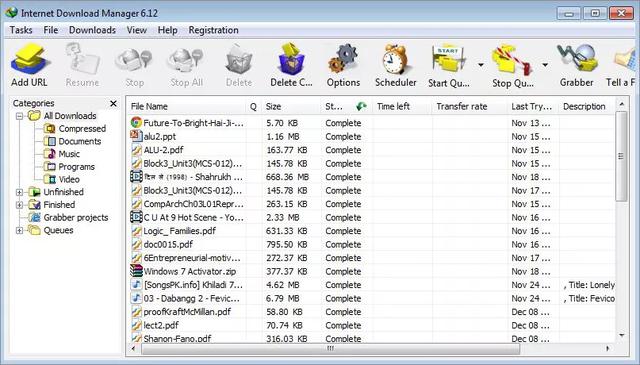The image size is (640, 365).
Task: Click the music icon of 03 - Dabangg 2
Action: coord(136,298)
